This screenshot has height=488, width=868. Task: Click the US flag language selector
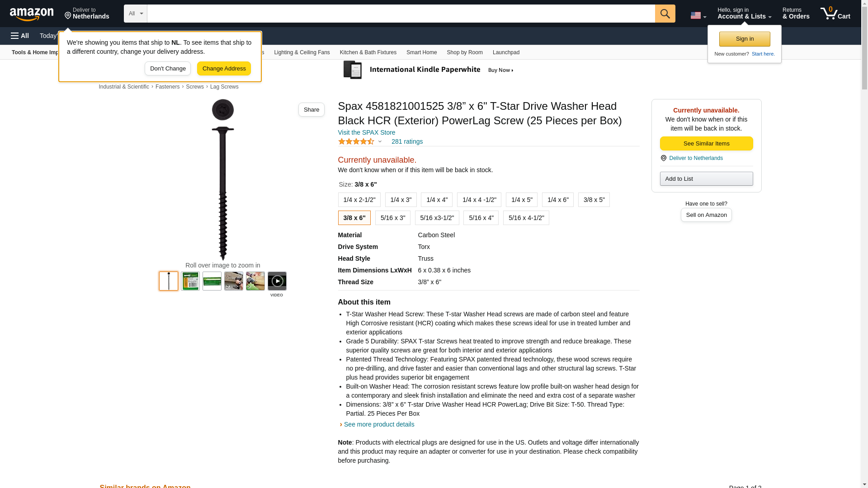point(698,15)
